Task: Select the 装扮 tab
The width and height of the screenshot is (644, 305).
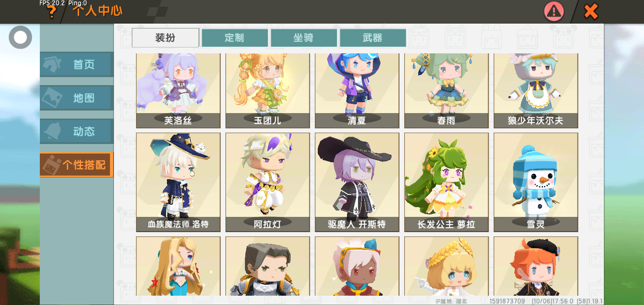Action: (166, 38)
